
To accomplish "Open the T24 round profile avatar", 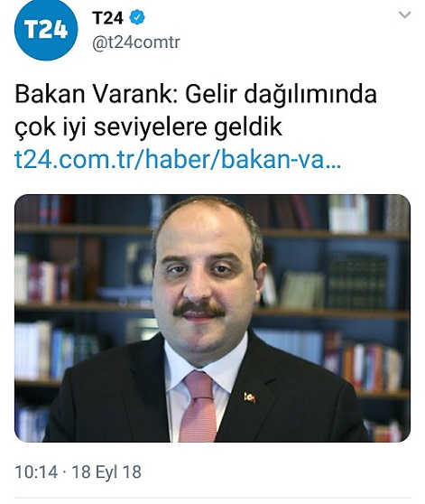I will click(x=46, y=29).
